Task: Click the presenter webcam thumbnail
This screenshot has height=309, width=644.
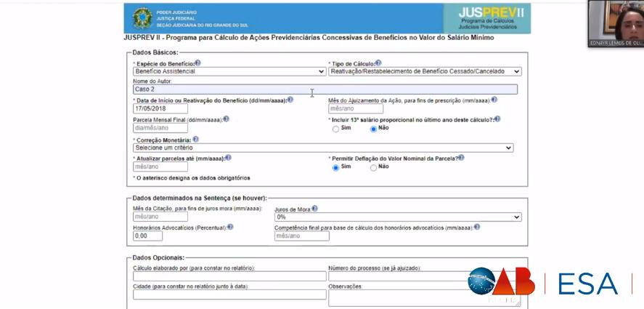Action: point(616,23)
